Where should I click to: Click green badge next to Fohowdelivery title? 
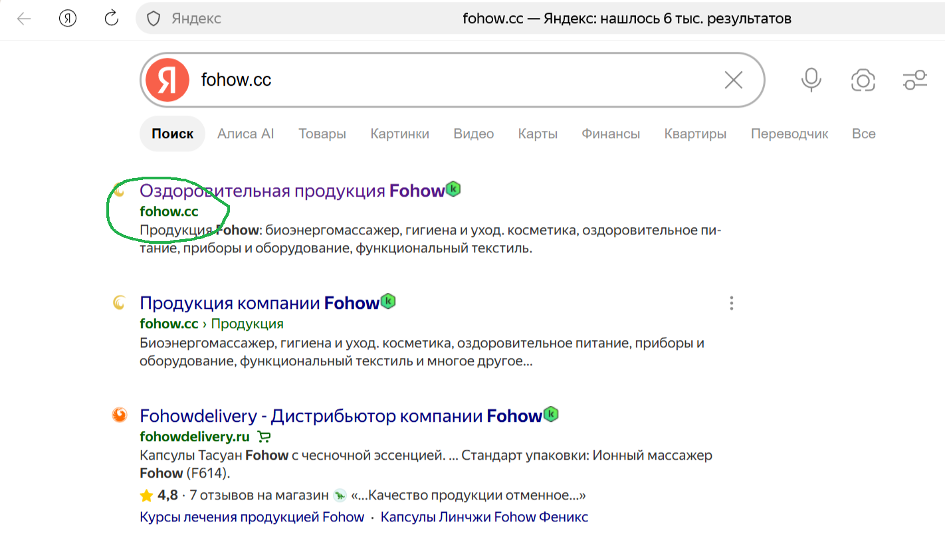[x=551, y=414]
